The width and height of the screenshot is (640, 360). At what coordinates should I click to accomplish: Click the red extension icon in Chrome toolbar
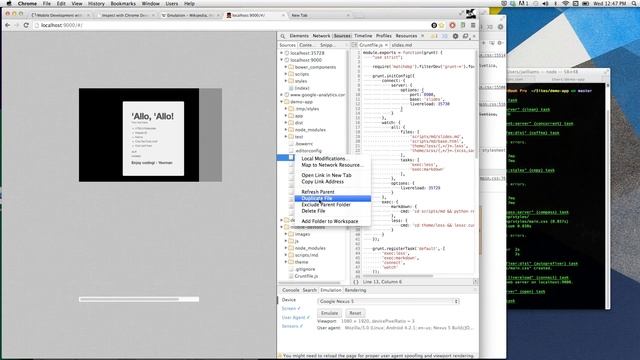tap(452, 25)
